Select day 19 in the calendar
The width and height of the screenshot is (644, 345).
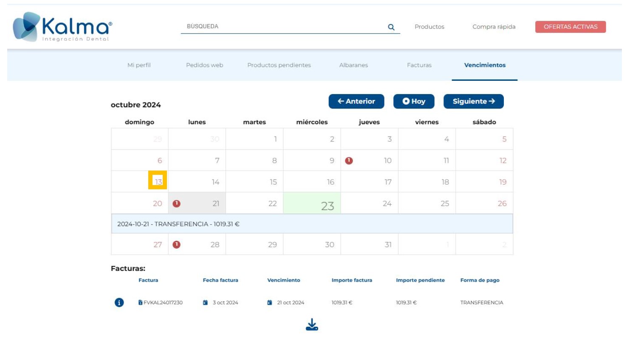[484, 182]
